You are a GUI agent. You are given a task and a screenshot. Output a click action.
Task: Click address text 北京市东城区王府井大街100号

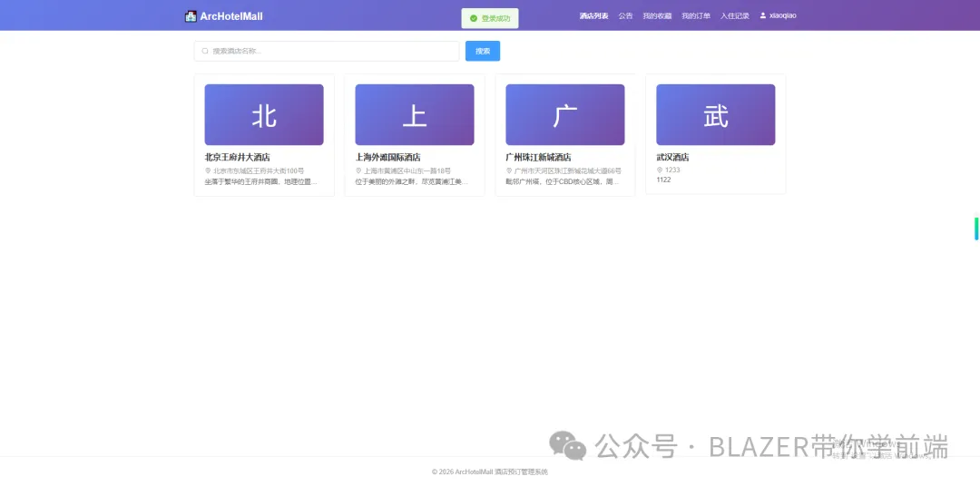tap(259, 170)
